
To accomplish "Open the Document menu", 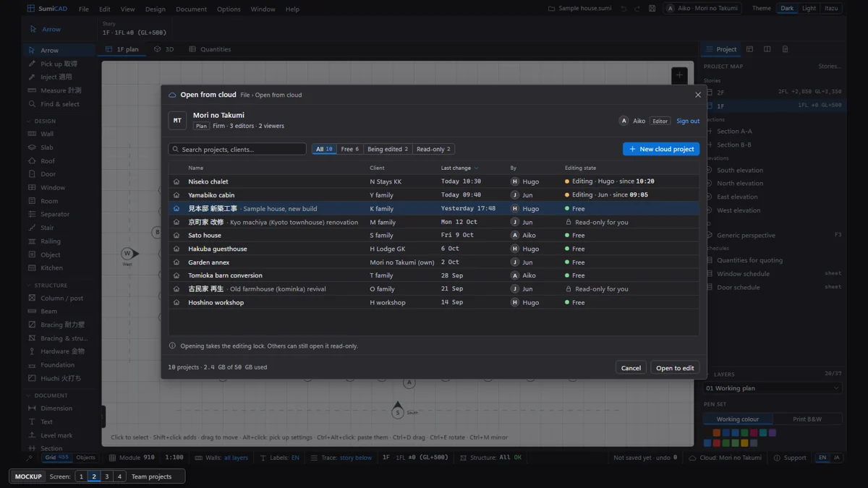I will pyautogui.click(x=191, y=9).
